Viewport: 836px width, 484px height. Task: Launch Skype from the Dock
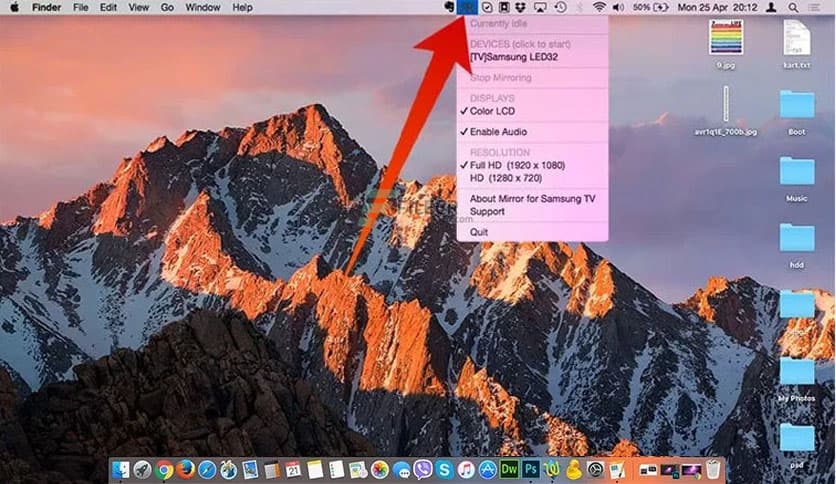pyautogui.click(x=444, y=470)
